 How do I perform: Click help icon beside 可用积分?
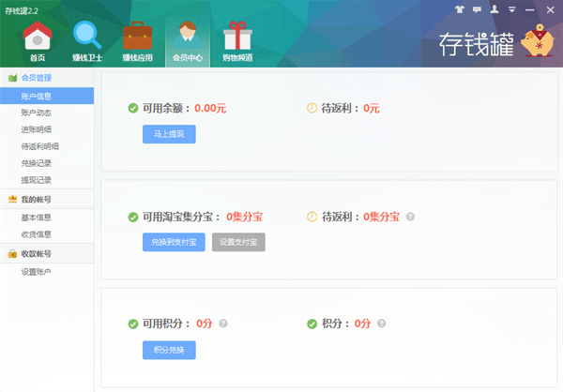[223, 324]
